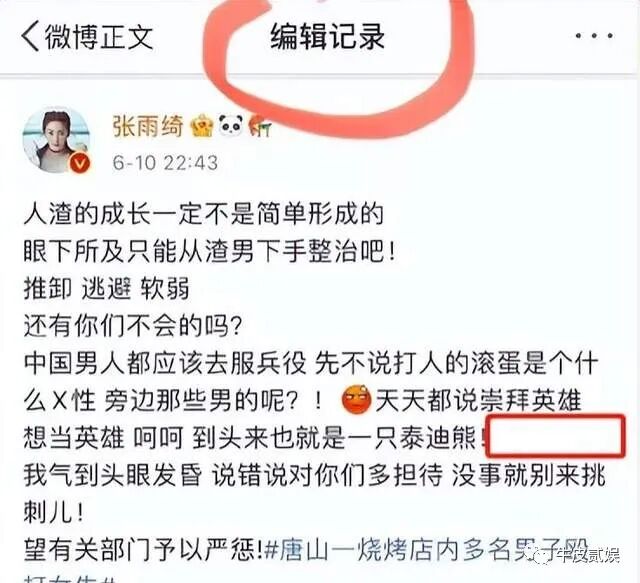Viewport: 640px width, 583px height.
Task: Tap the back arrow chevron
Action: pyautogui.click(x=30, y=36)
